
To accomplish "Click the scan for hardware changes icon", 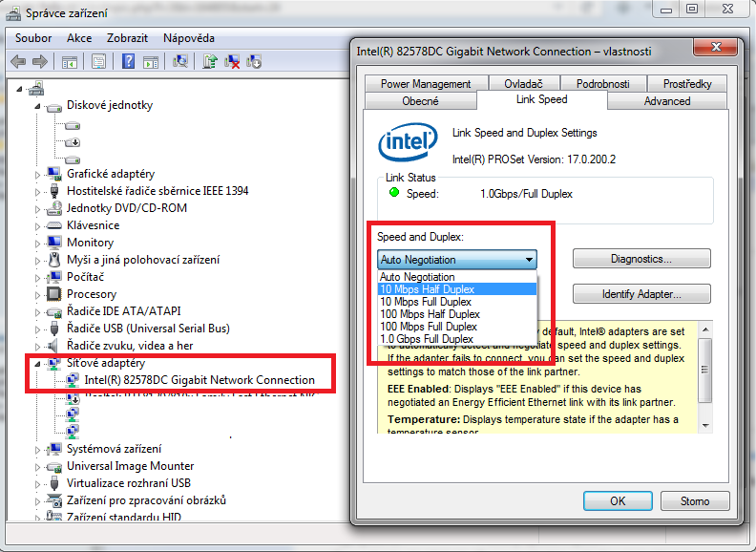I will (179, 61).
